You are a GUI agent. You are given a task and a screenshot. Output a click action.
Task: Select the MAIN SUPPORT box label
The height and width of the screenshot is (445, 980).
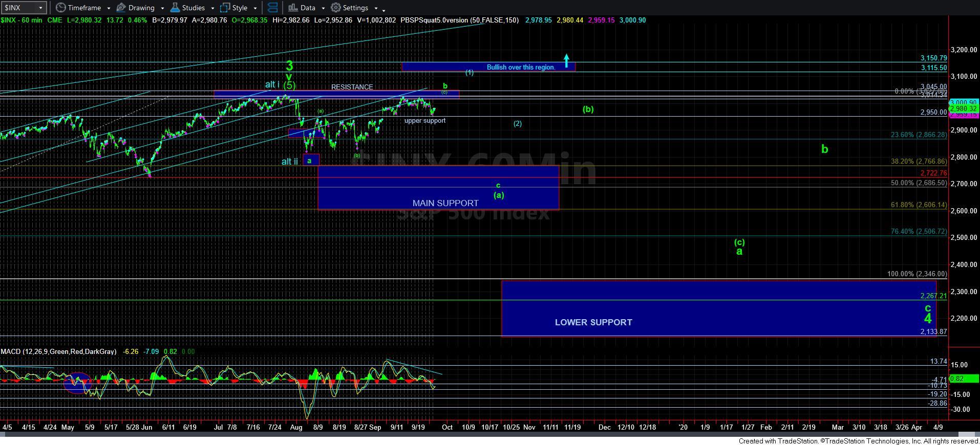pyautogui.click(x=445, y=203)
